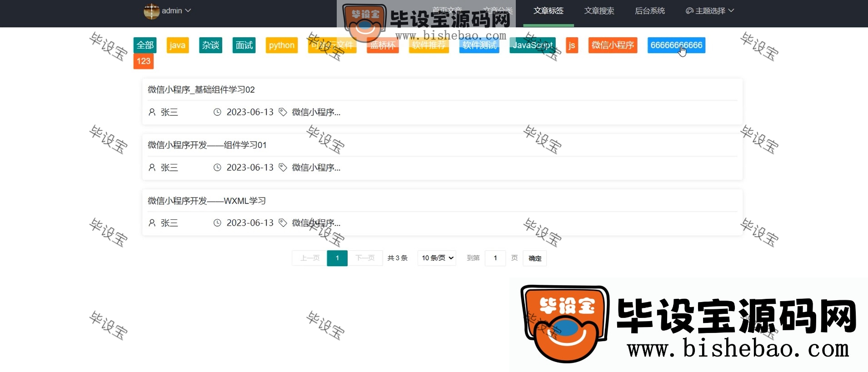
Task: Click the palette icon beside 主题选择
Action: click(x=689, y=10)
